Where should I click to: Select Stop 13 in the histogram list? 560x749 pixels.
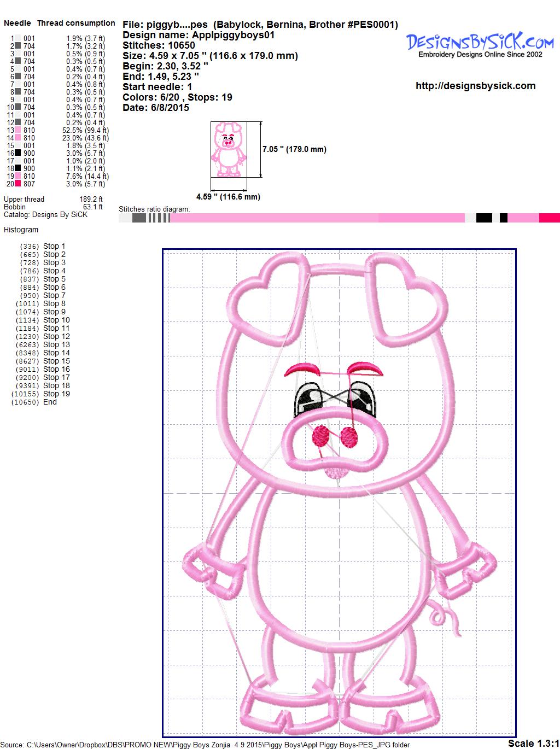pos(56,344)
